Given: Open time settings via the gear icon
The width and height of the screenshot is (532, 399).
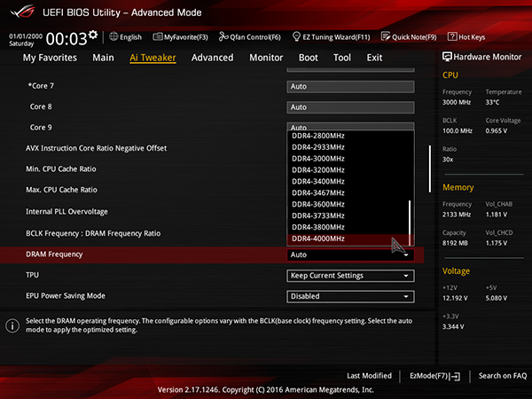Looking at the screenshot, I should pos(93,35).
